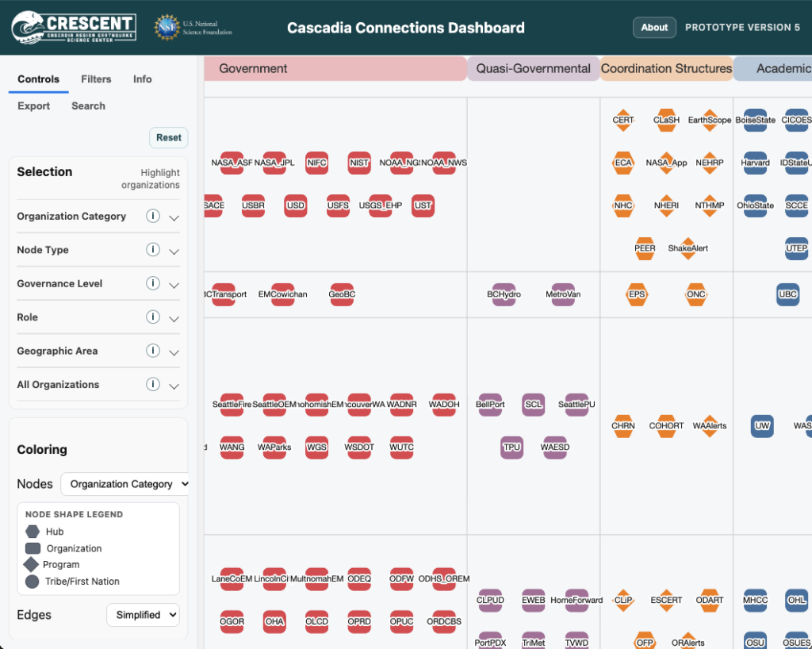The image size is (812, 649).
Task: Click the Quasi-Governmental column header
Action: [x=534, y=68]
